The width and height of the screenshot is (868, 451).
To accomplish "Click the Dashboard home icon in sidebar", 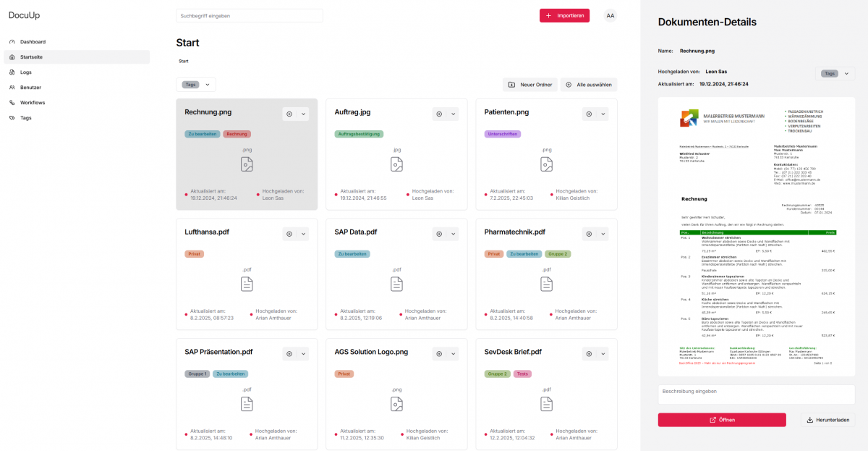I will (x=12, y=42).
